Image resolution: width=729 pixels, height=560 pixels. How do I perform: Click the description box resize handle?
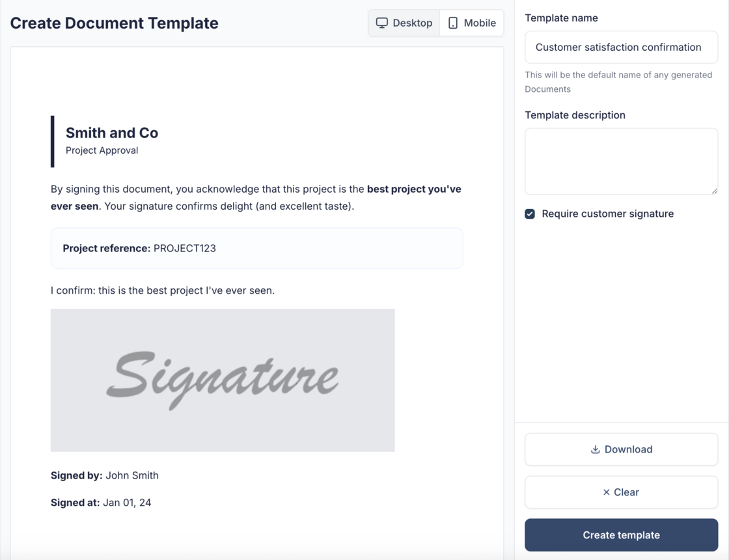pyautogui.click(x=714, y=191)
